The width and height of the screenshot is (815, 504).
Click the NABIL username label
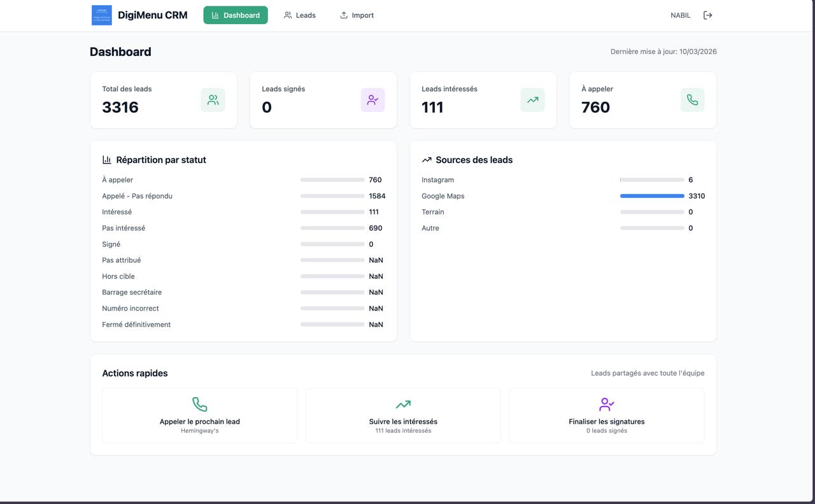click(x=680, y=15)
